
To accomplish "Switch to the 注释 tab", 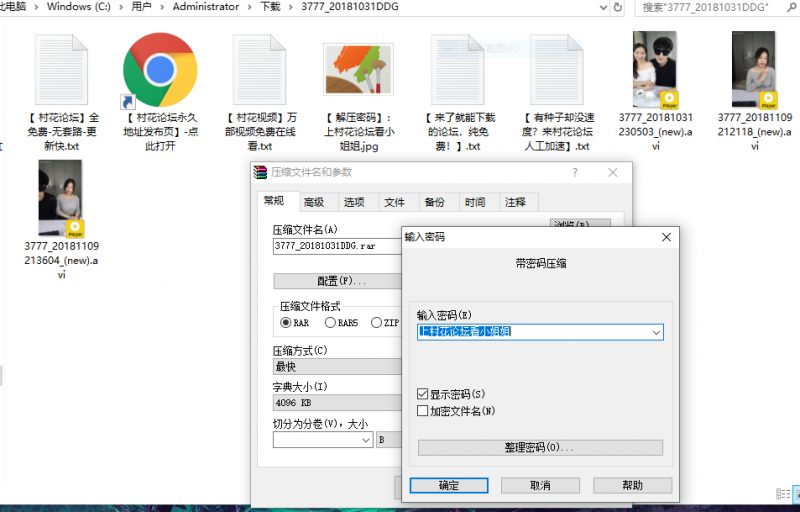I will 515,202.
